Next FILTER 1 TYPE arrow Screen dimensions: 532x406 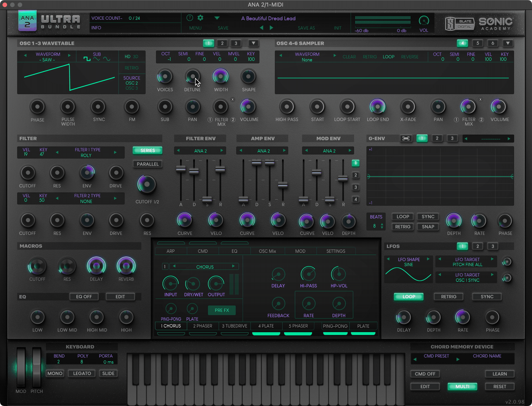coord(115,152)
